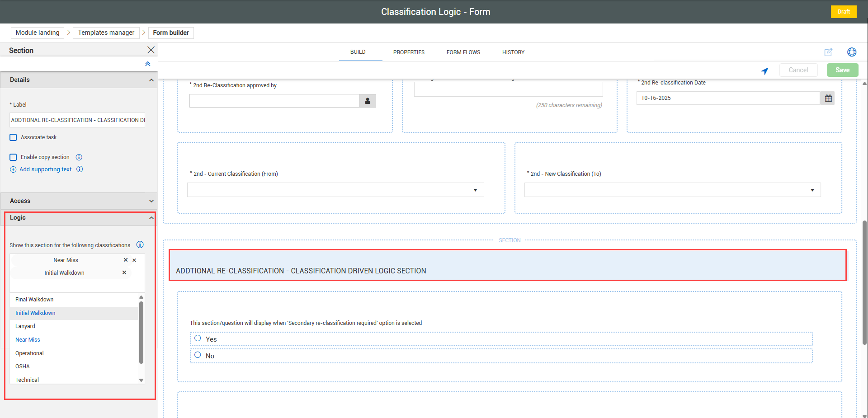Expand the Access panel section
The width and height of the screenshot is (868, 418).
click(151, 201)
